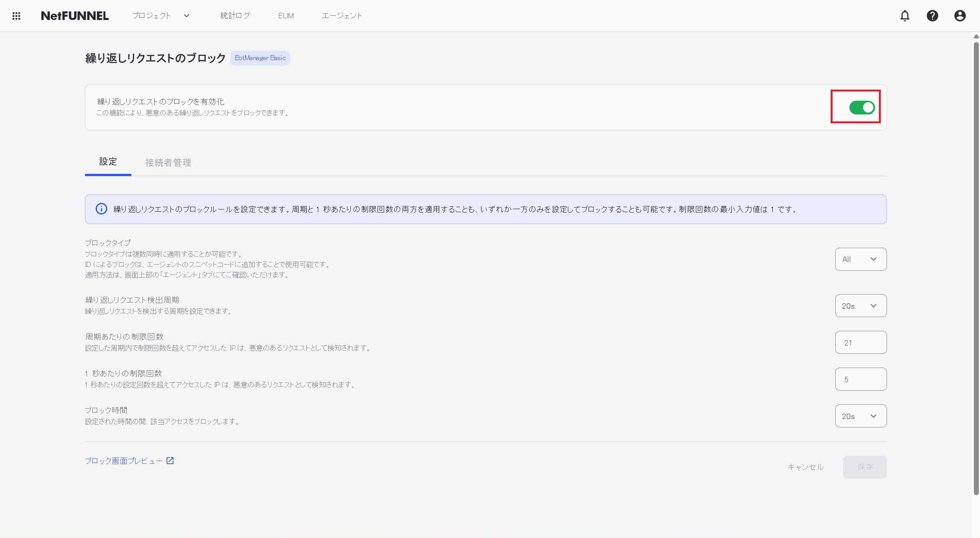Open the account profile icon
The image size is (980, 538).
(x=960, y=16)
